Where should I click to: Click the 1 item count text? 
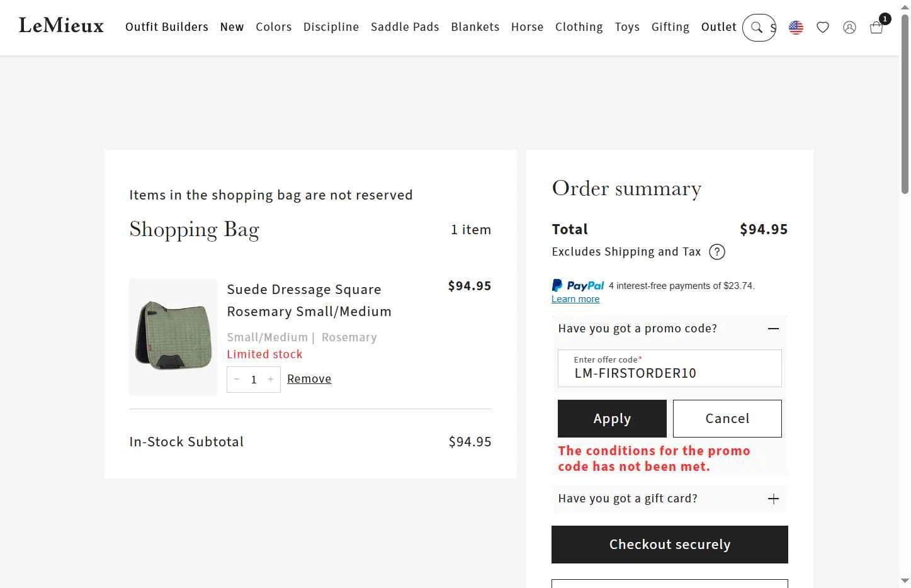point(471,230)
